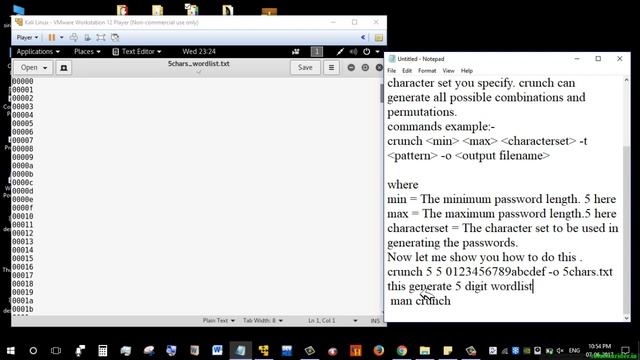640x360 pixels.
Task: Click workspace indicator 1 in Kali bar
Action: click(317, 51)
